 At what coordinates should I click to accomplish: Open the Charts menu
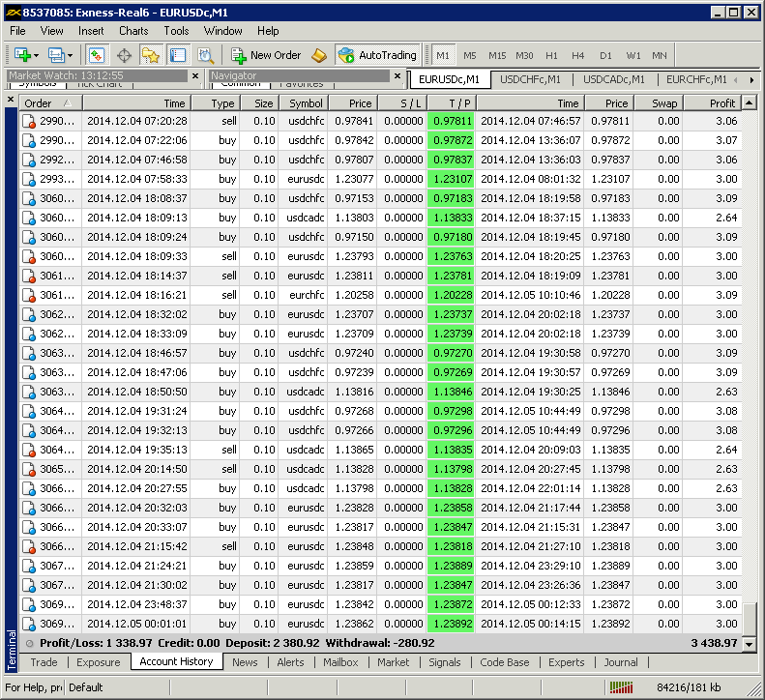pyautogui.click(x=133, y=31)
